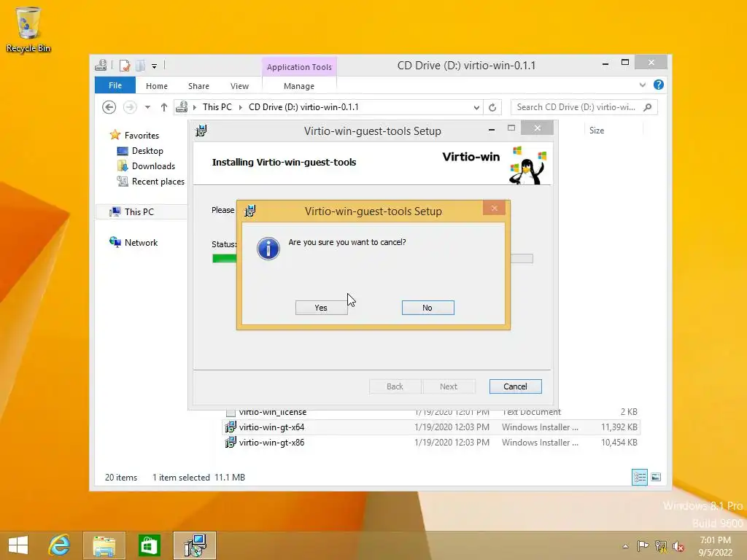Open Recent places in navigation pane
The height and width of the screenshot is (560, 747).
click(x=158, y=182)
